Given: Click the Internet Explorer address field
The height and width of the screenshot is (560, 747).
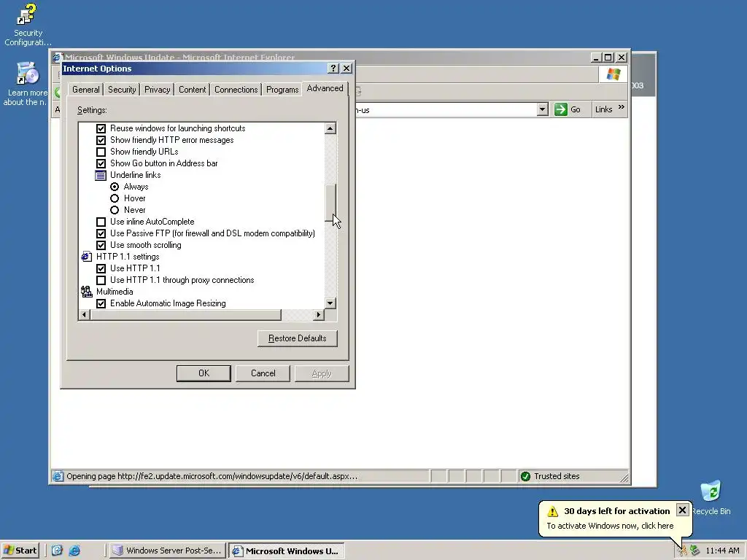Looking at the screenshot, I should (x=448, y=109).
